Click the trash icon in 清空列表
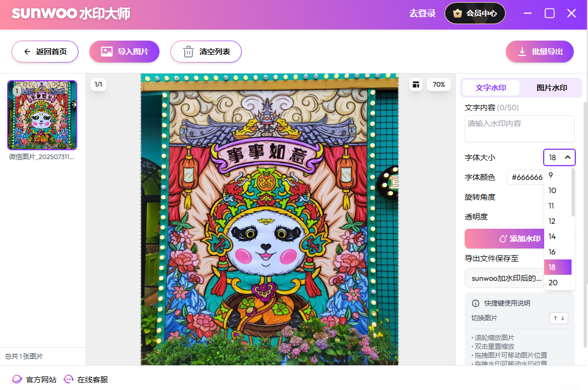The image size is (588, 390). tap(188, 52)
